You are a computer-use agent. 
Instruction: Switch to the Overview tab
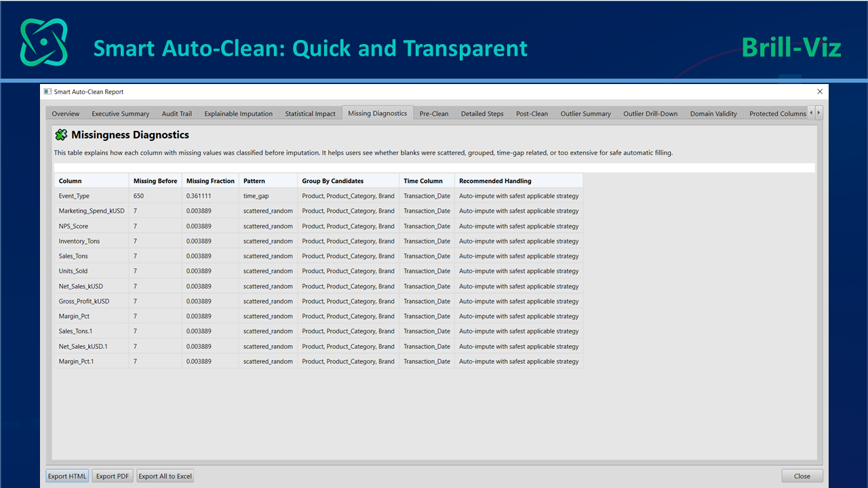[66, 113]
